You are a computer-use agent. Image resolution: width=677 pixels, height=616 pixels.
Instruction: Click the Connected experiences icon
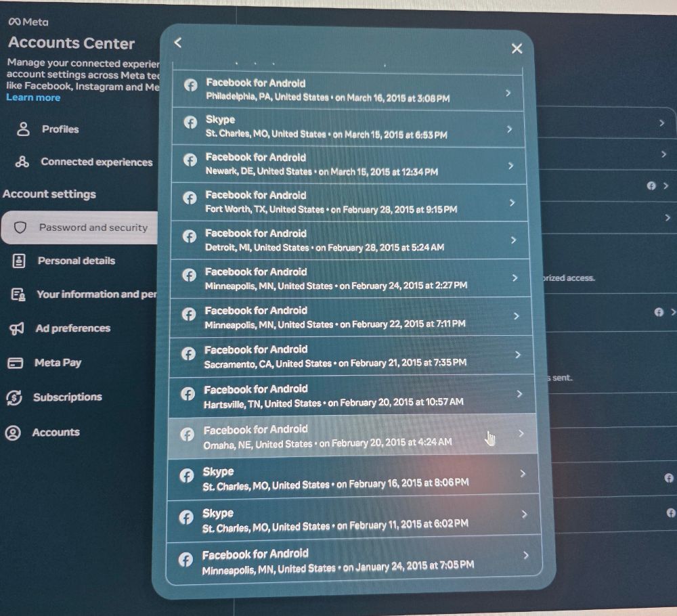(22, 162)
